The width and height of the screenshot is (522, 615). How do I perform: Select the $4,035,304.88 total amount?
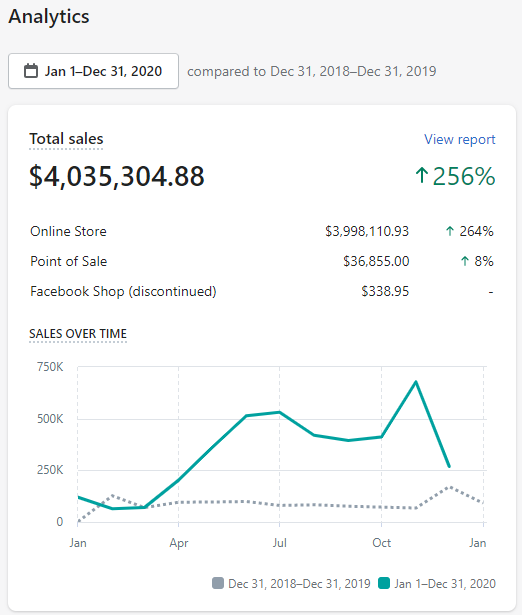pos(117,176)
